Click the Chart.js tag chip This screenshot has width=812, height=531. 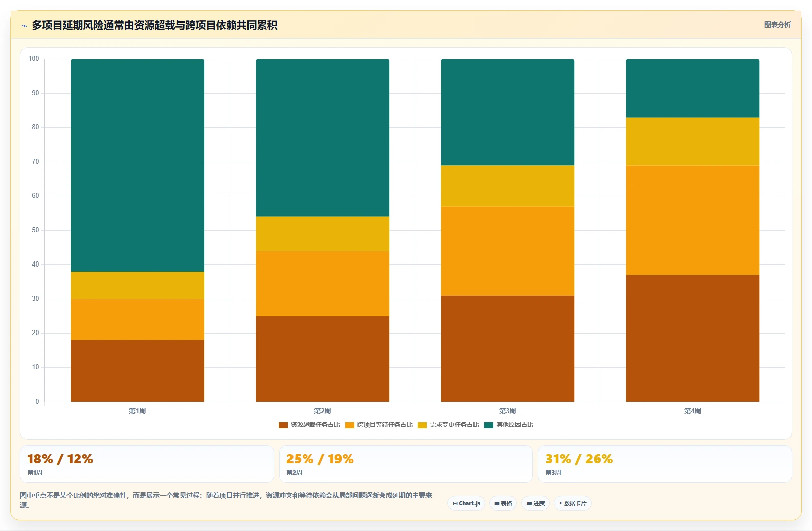466,503
